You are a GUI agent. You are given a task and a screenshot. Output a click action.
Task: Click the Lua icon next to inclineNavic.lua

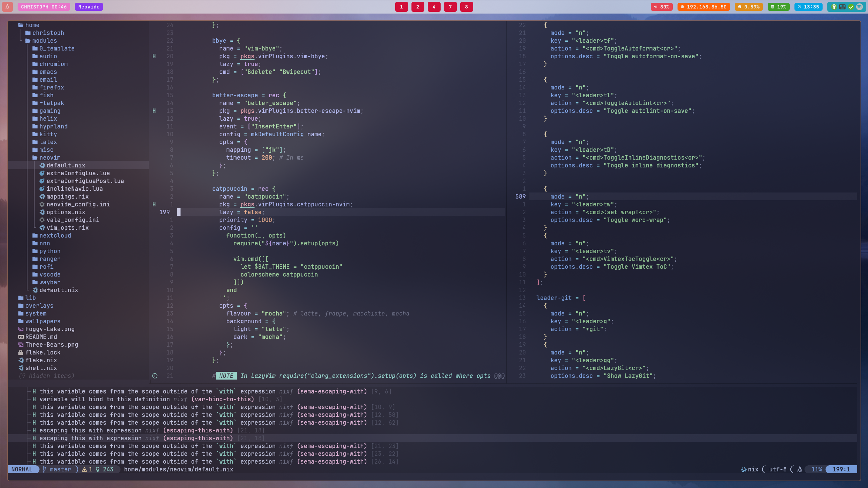(42, 189)
